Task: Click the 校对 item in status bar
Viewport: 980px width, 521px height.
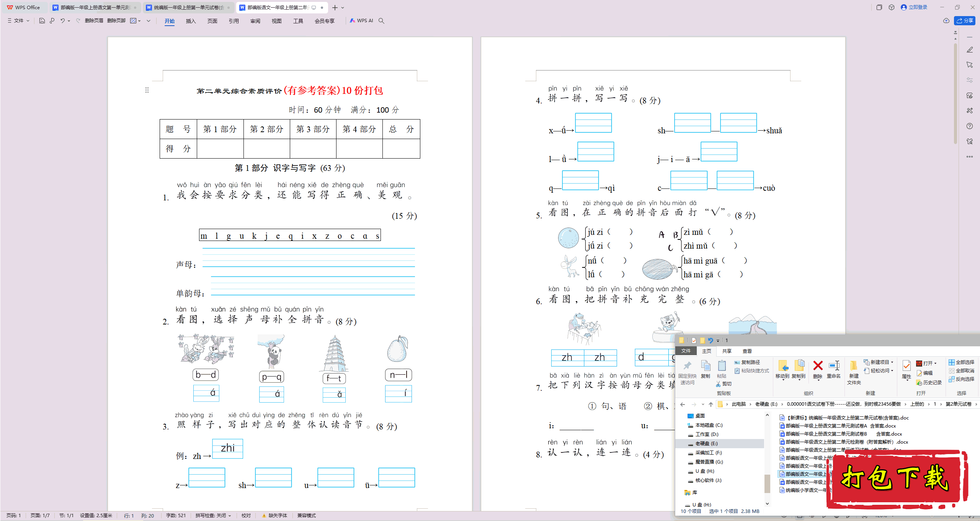Action: click(246, 516)
